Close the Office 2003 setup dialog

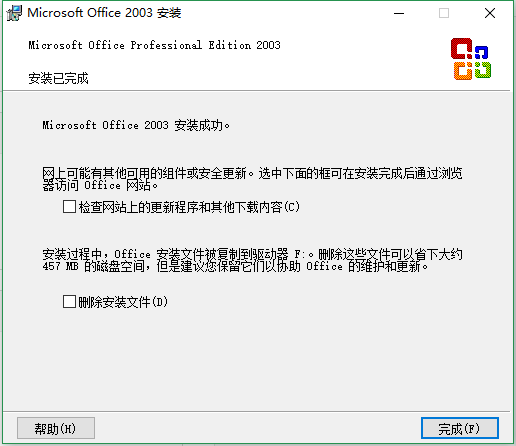490,13
